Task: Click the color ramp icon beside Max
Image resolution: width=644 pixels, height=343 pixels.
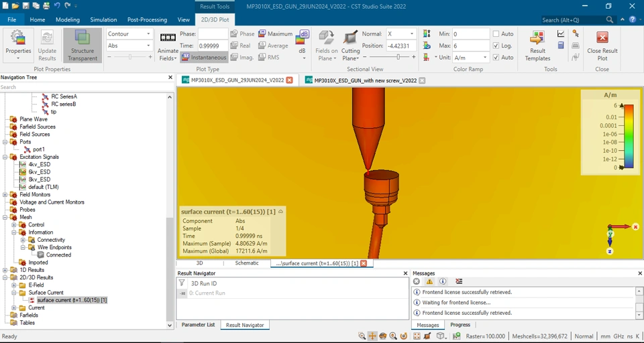Action: click(x=427, y=46)
